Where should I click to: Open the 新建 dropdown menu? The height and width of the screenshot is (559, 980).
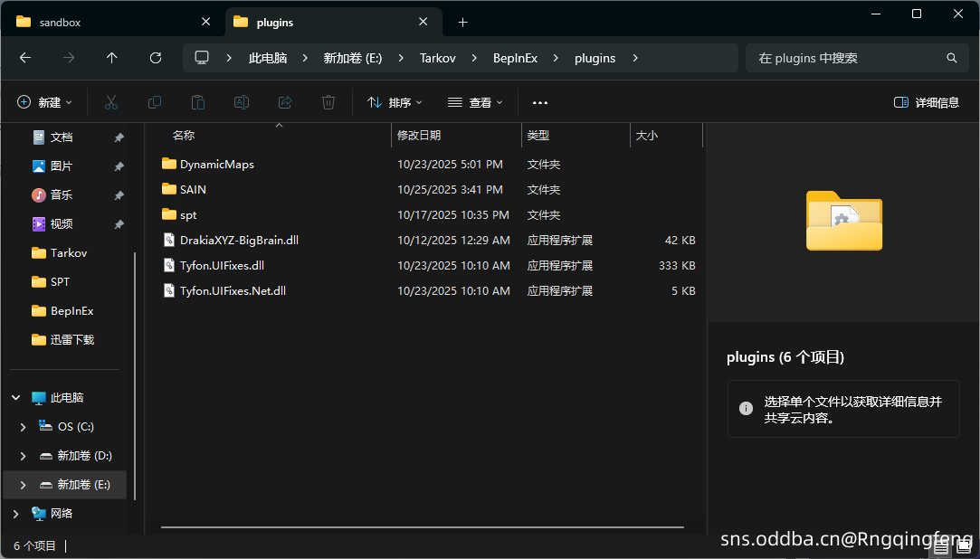[x=44, y=102]
